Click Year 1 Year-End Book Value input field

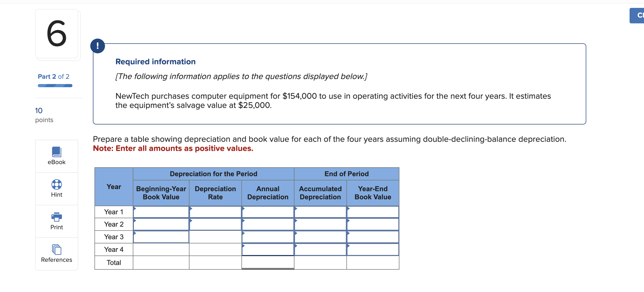pos(373,212)
